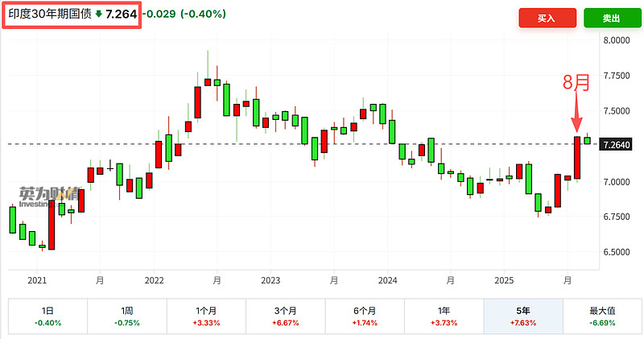644x339 pixels.
Task: Click the 2021 x-axis label
Action: pyautogui.click(x=37, y=281)
